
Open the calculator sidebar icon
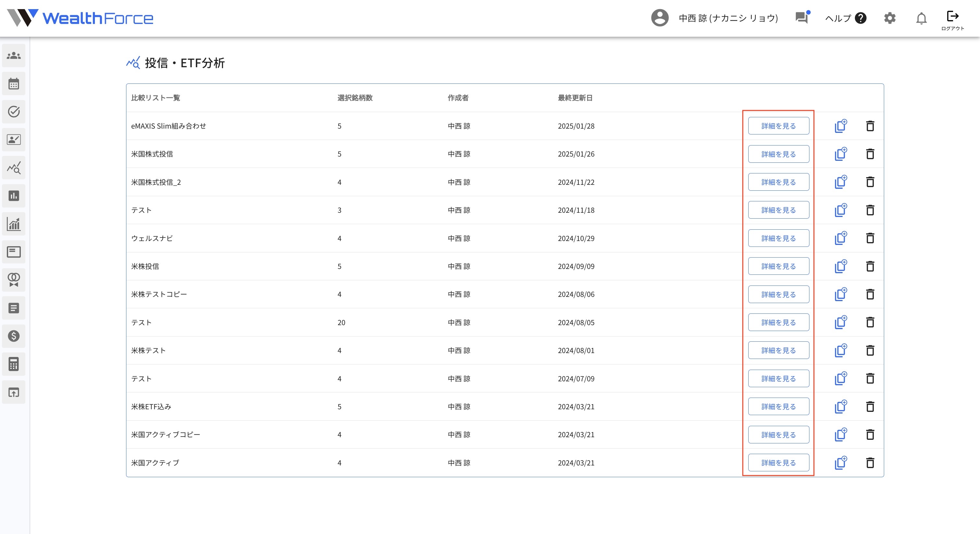tap(14, 364)
